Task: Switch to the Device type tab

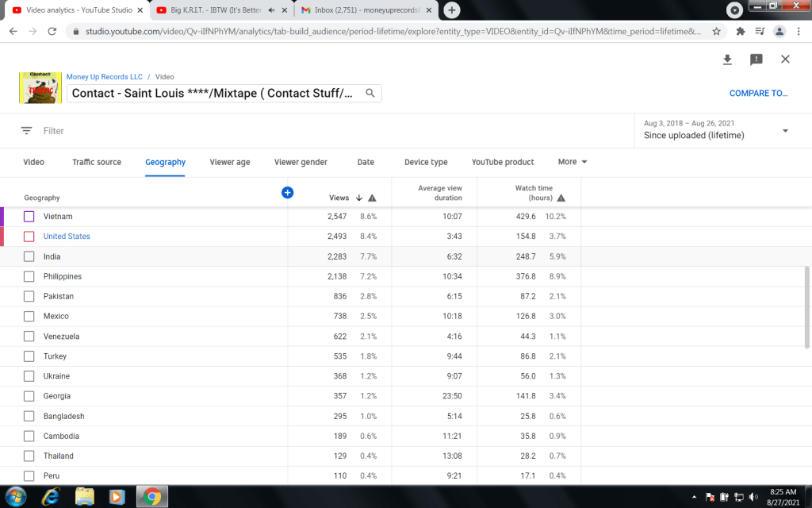Action: tap(426, 162)
